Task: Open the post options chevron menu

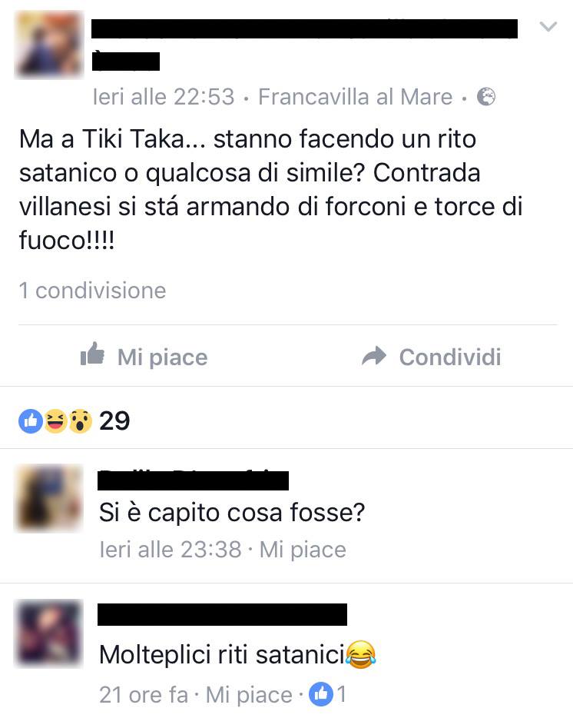Action: click(548, 26)
